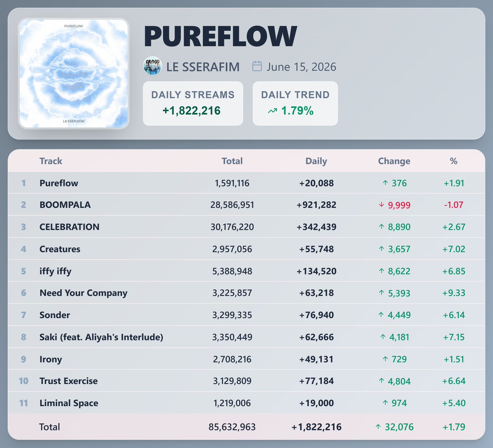Click change value 8,622 in iffy iffy row
The height and width of the screenshot is (448, 493).
tap(399, 271)
